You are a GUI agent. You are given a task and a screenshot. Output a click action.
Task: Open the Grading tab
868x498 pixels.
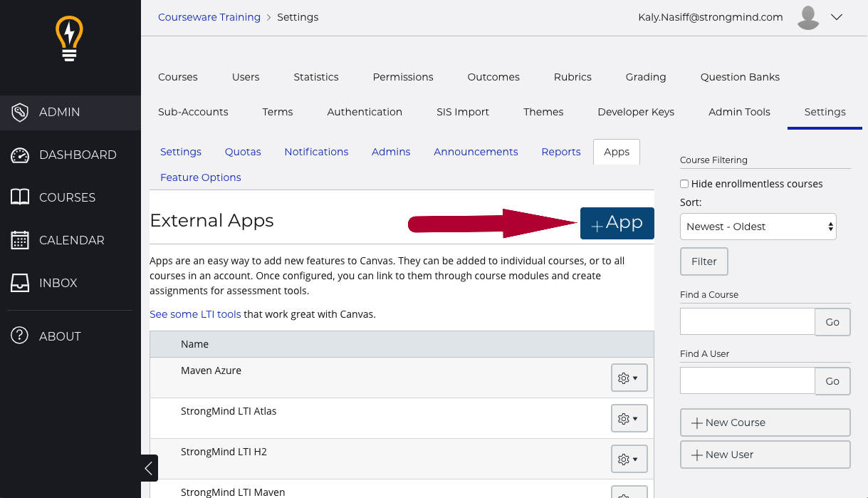coord(646,77)
